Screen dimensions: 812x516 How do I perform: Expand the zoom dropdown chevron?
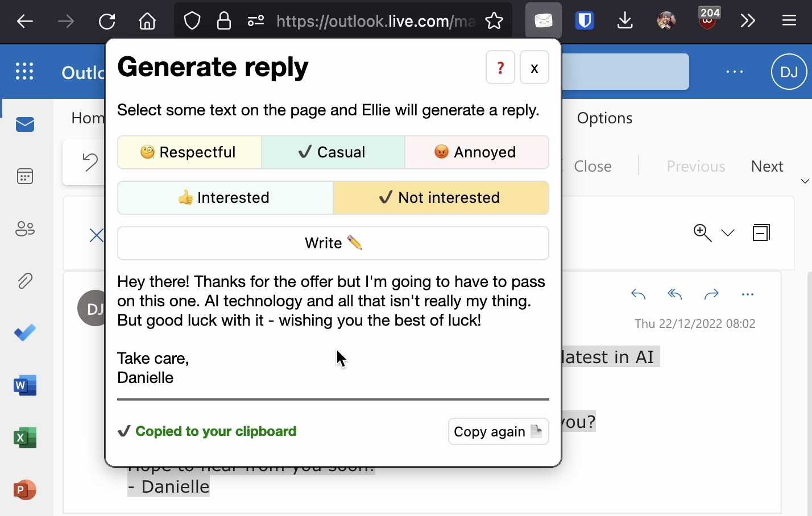(728, 233)
